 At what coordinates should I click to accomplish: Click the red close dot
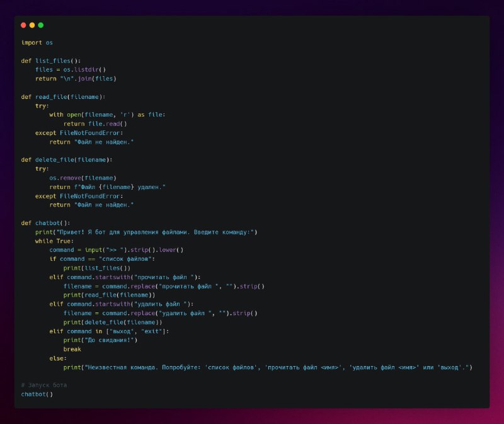point(23,25)
